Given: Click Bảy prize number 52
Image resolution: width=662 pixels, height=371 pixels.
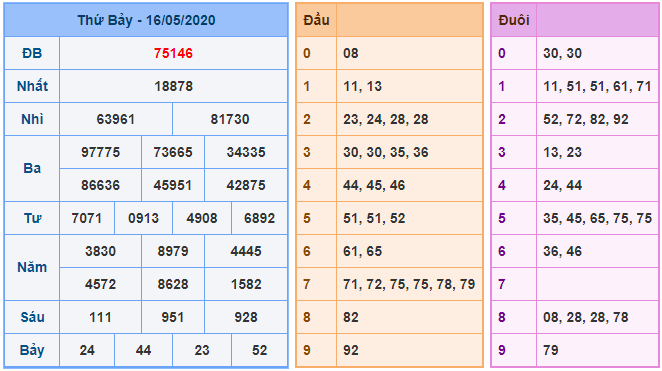Looking at the screenshot, I should pyautogui.click(x=260, y=350).
